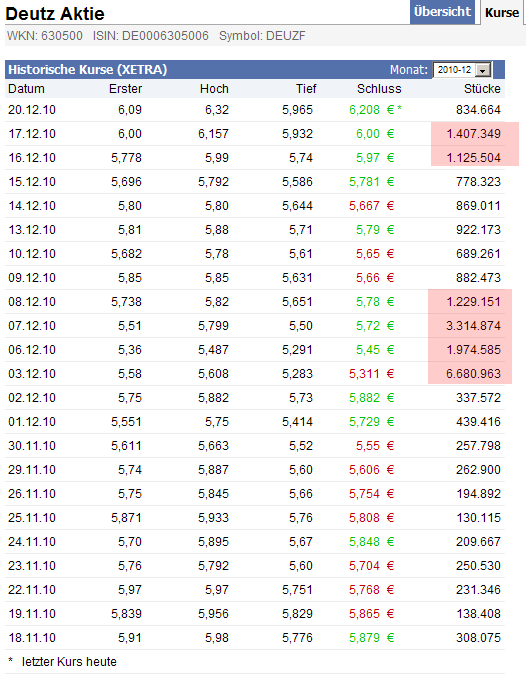526x688 pixels.
Task: Click the Historische Kurse (XETRA) heading
Action: click(88, 70)
